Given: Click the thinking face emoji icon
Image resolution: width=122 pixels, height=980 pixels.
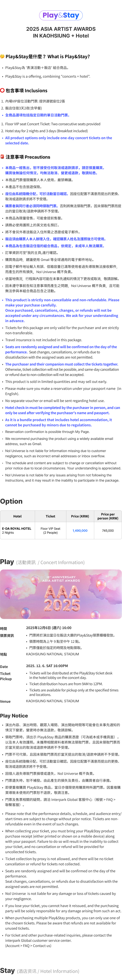Looking at the screenshot, I should tap(2, 56).
